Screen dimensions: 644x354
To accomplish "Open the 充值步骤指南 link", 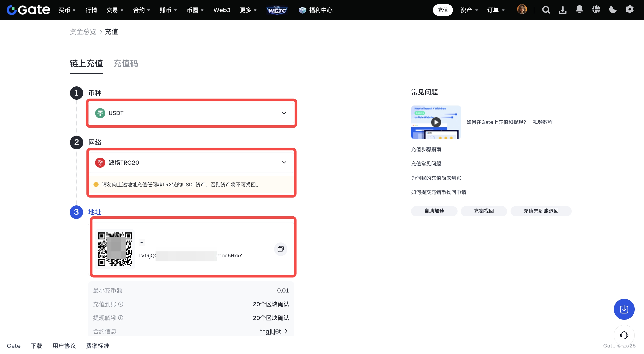I will click(x=426, y=150).
